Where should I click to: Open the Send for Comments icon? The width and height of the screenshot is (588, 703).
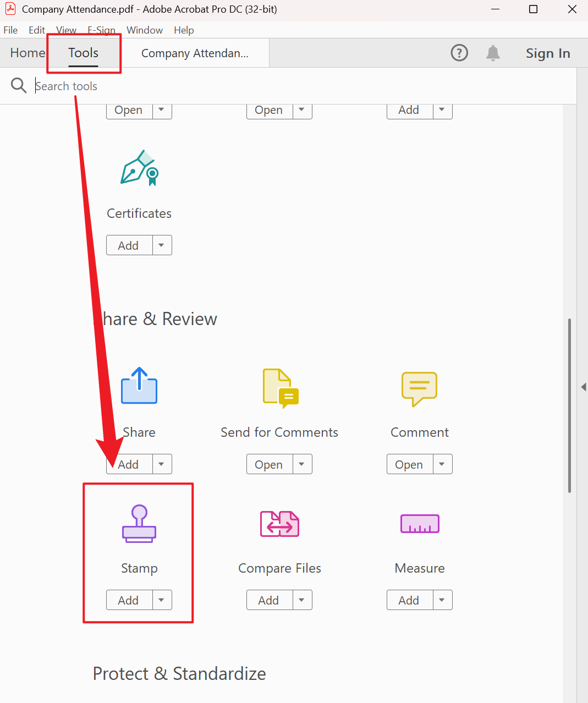pos(280,388)
